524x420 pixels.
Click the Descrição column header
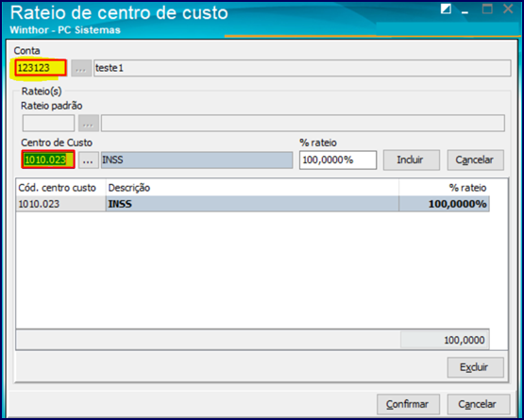pos(252,188)
